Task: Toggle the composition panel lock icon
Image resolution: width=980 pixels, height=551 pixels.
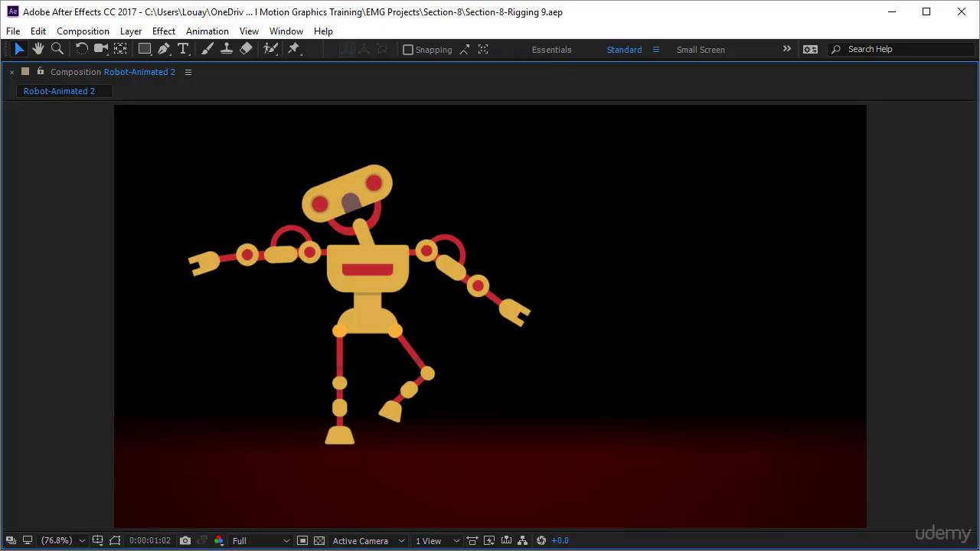Action: pyautogui.click(x=41, y=71)
